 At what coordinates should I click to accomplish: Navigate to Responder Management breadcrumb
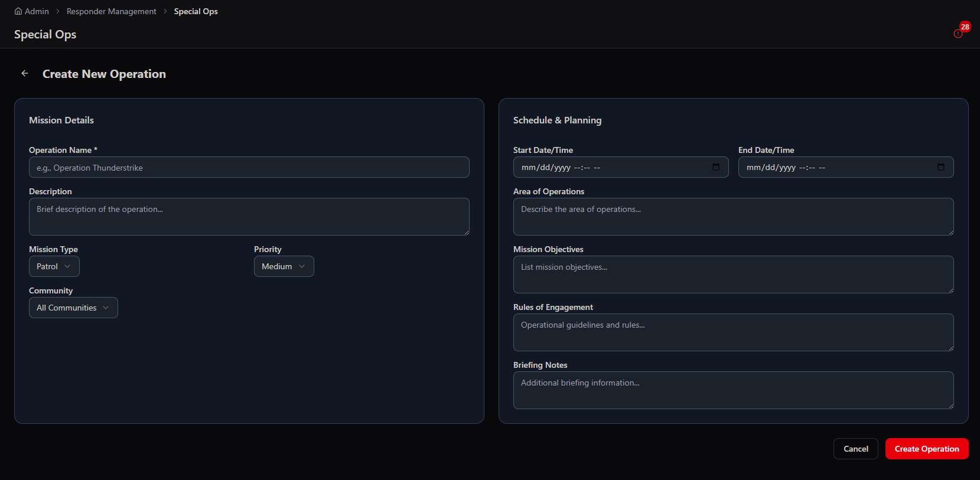[112, 11]
